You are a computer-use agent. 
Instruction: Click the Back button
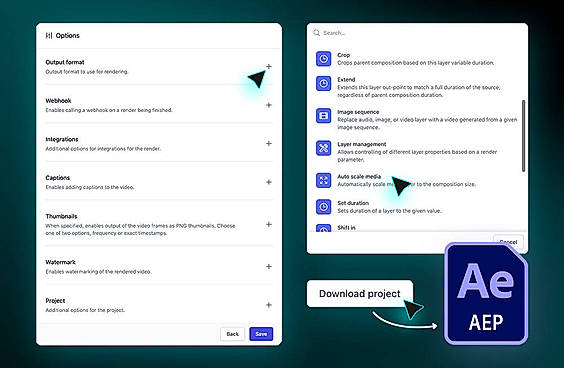232,334
